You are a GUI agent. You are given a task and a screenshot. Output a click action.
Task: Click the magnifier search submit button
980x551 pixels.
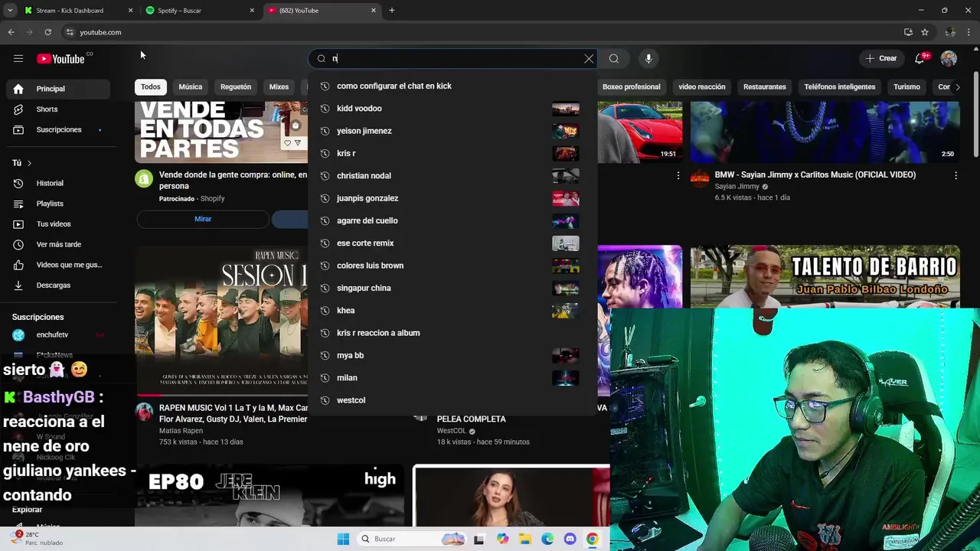click(x=614, y=59)
